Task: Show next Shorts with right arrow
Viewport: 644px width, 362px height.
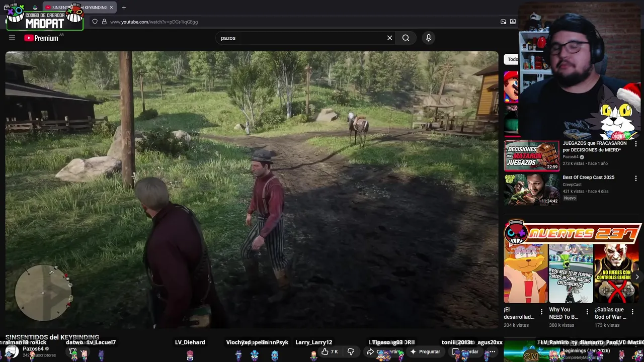Action: pos(637,277)
